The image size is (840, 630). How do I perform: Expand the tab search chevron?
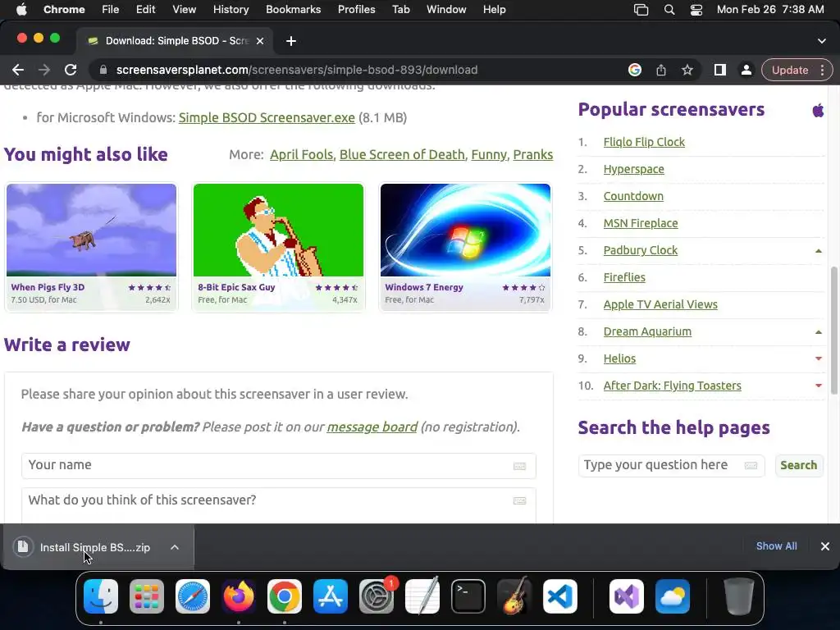click(822, 41)
